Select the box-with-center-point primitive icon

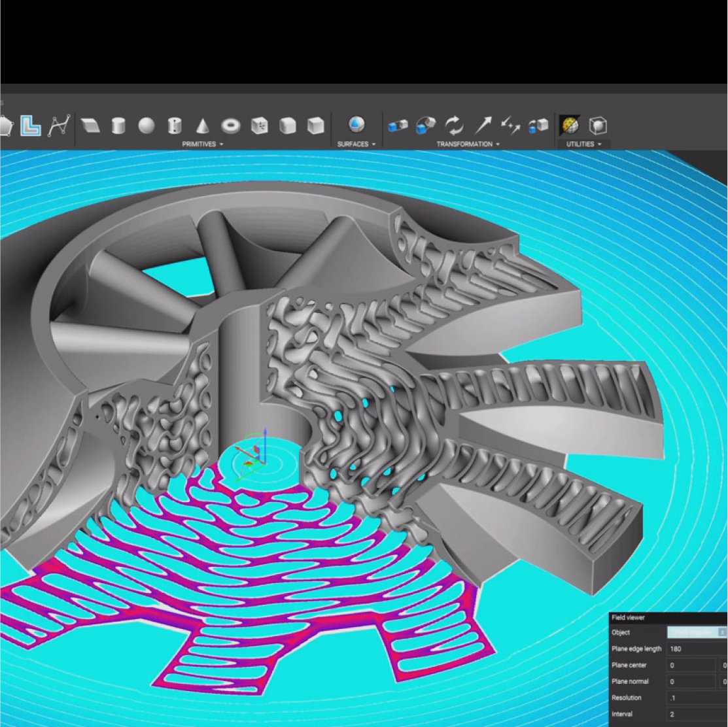(x=259, y=126)
